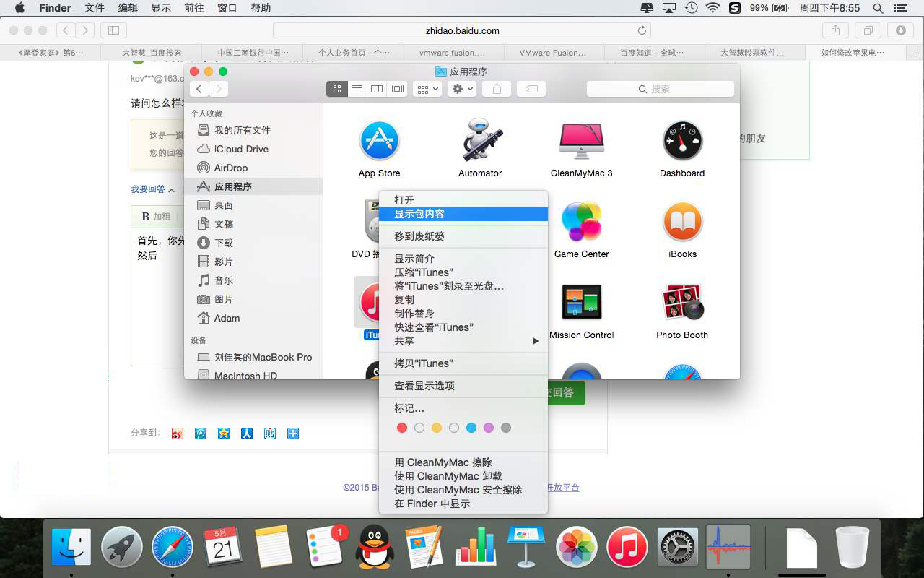Choose 显示包内容 from the context menu

pos(463,214)
